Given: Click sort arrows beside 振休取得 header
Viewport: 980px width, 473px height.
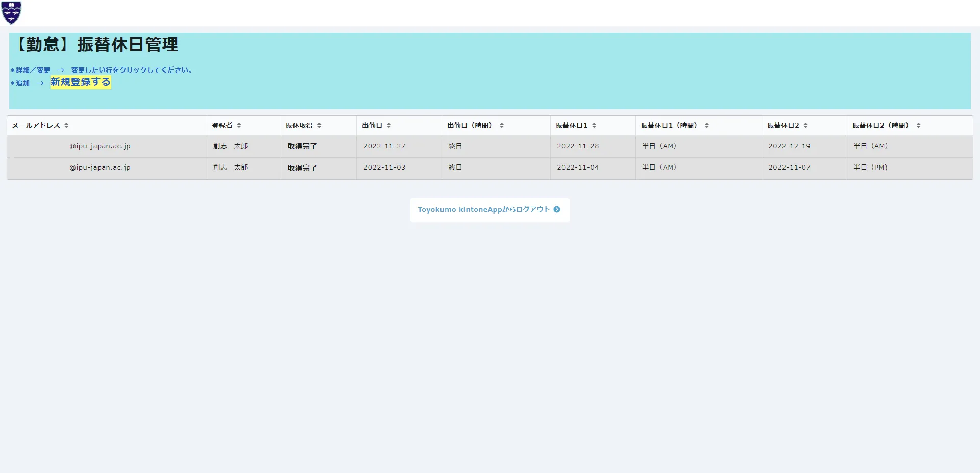Looking at the screenshot, I should click(319, 126).
